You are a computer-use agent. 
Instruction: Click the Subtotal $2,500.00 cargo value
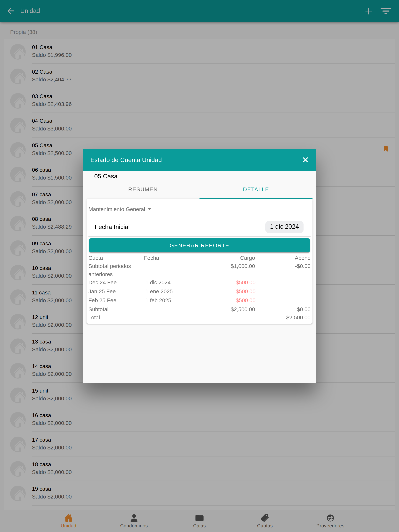click(243, 309)
